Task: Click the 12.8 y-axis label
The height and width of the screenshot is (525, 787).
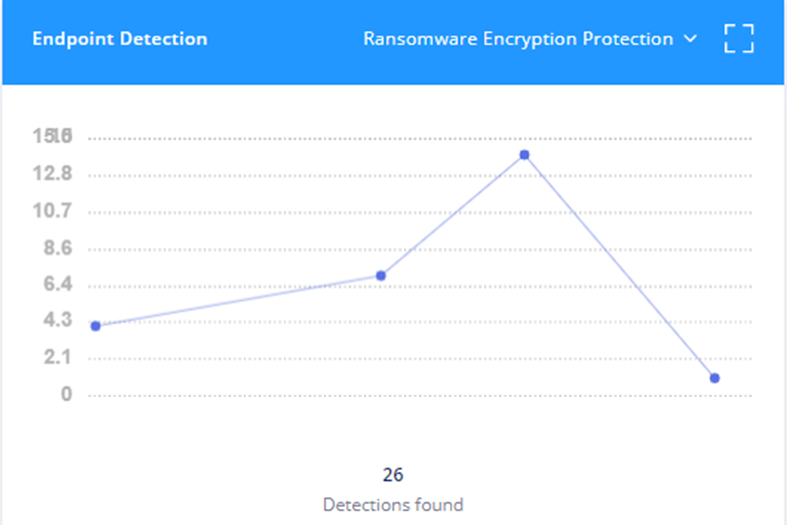Action: pos(52,174)
